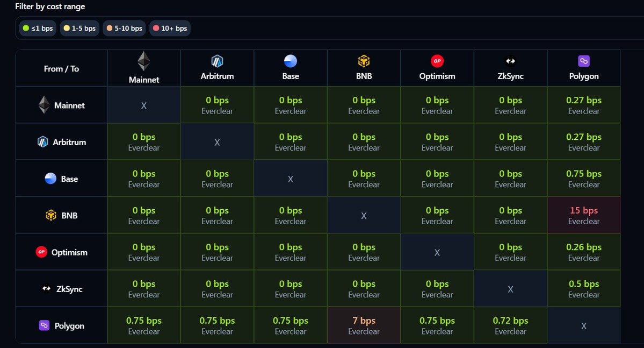
Task: Click the Optimism icon in row header
Action: [41, 252]
